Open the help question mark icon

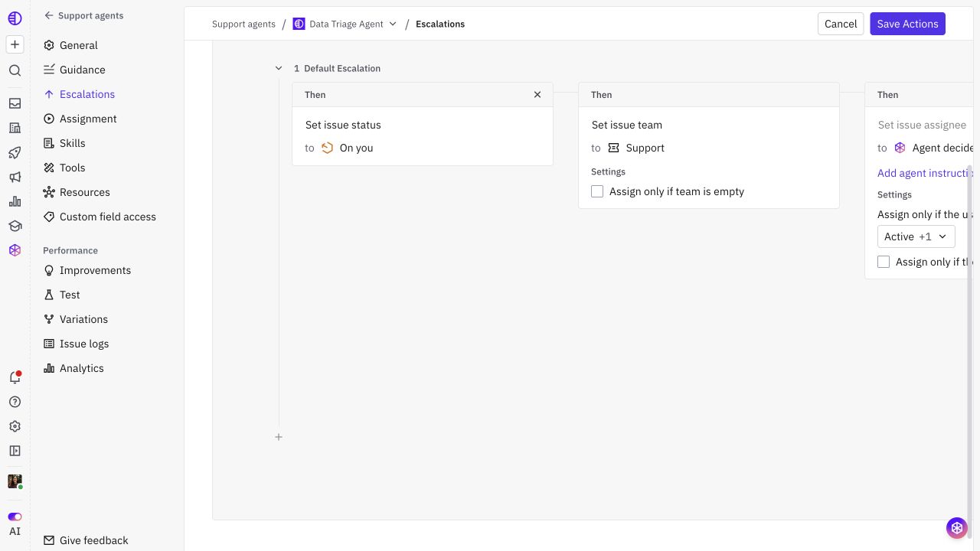pyautogui.click(x=15, y=402)
